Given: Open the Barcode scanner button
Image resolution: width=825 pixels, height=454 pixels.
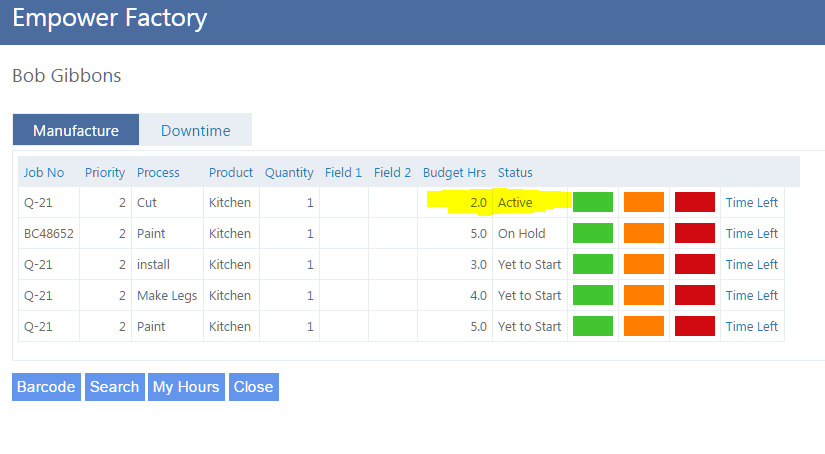Looking at the screenshot, I should pos(46,387).
